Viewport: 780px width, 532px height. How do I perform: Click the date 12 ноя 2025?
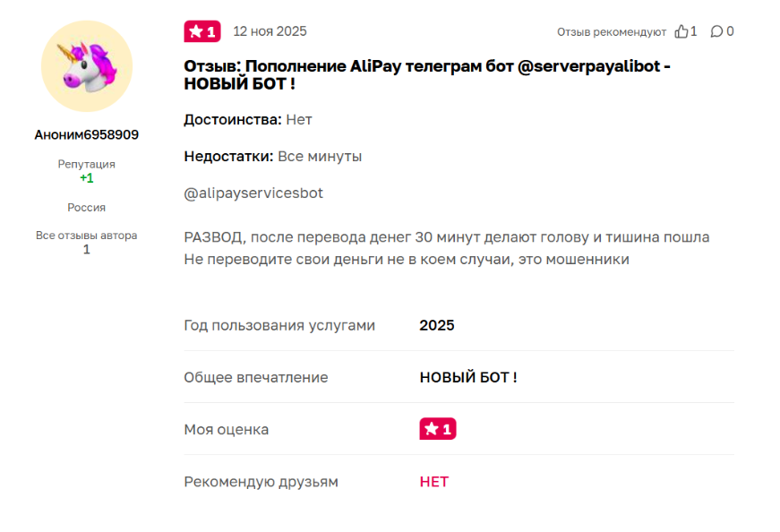[267, 30]
